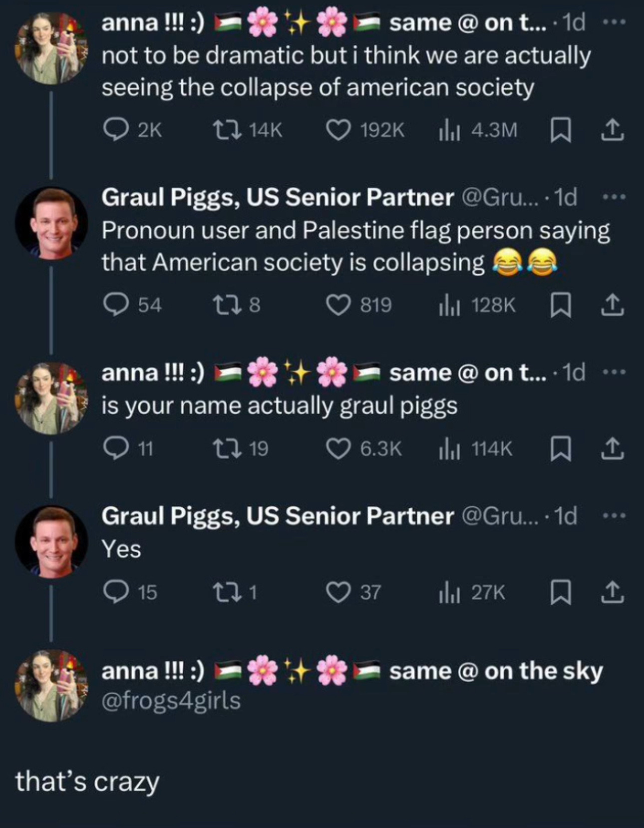This screenshot has width=644, height=828.
Task: Reply to the 'Pronoun user' tweet
Action: [x=116, y=305]
